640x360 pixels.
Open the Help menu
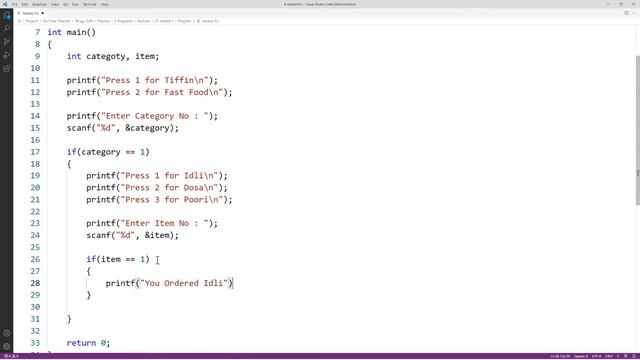[104, 4]
